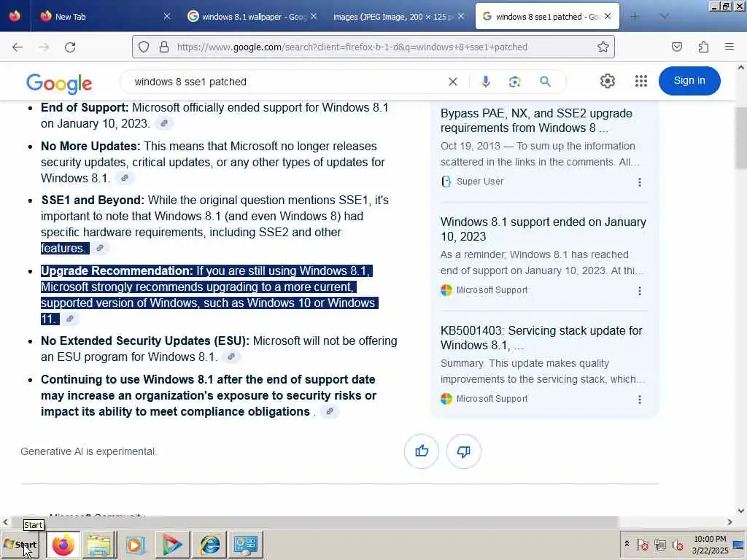Viewport: 747px width, 560px height.
Task: Click the Sign in button
Action: 689,81
